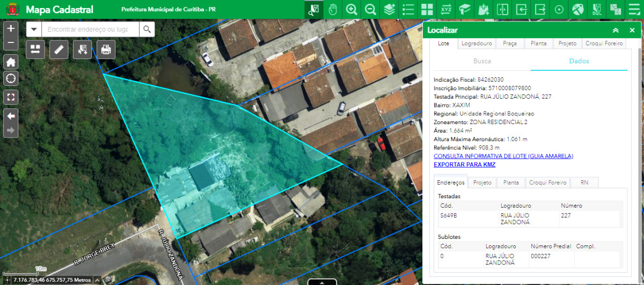This screenshot has height=285, width=644.
Task: Open the print map tool
Action: [x=106, y=49]
